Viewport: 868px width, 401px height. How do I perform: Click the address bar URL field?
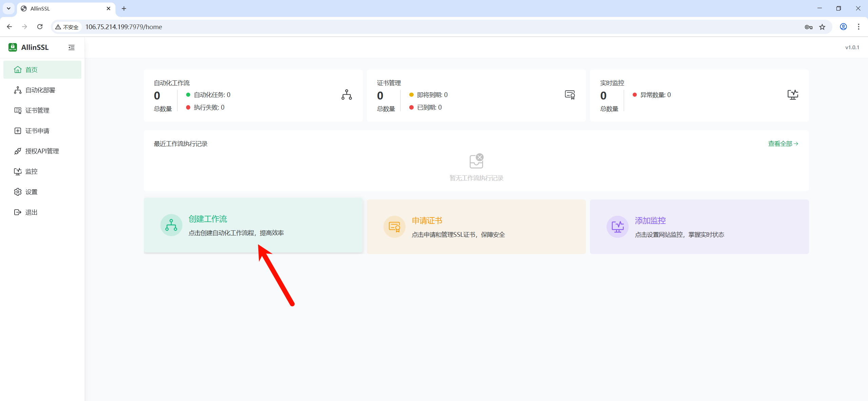(x=441, y=27)
